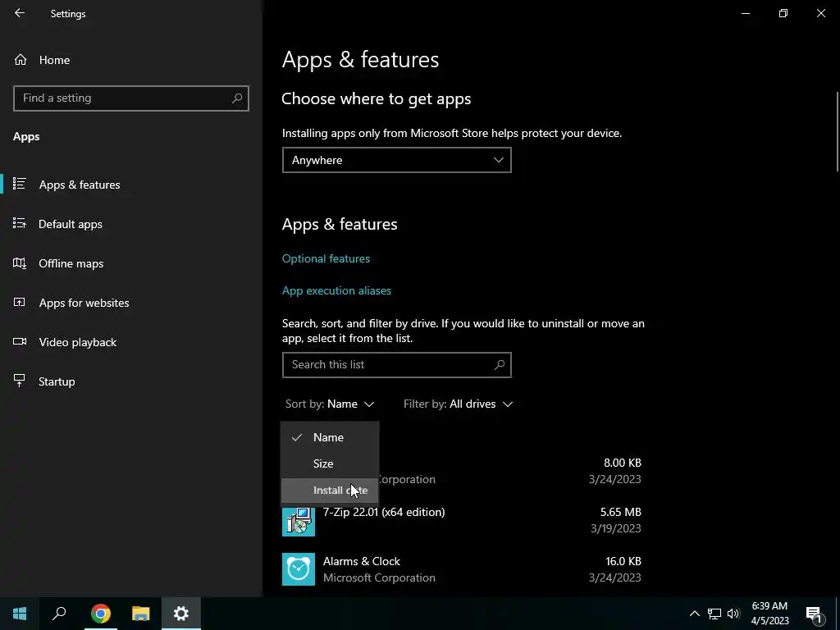
Task: Click the Find a setting search magnifier
Action: [237, 98]
